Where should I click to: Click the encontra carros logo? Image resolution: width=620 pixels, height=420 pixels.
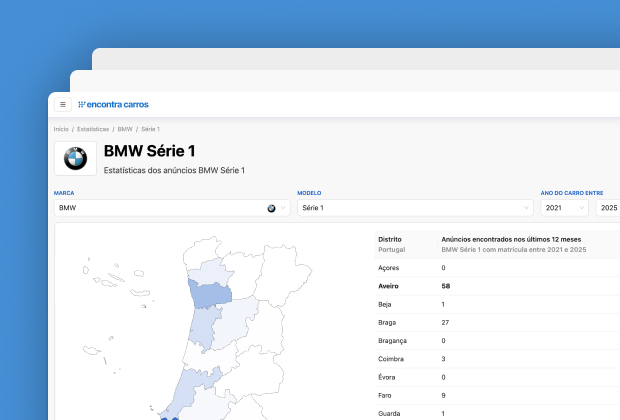[x=113, y=104]
